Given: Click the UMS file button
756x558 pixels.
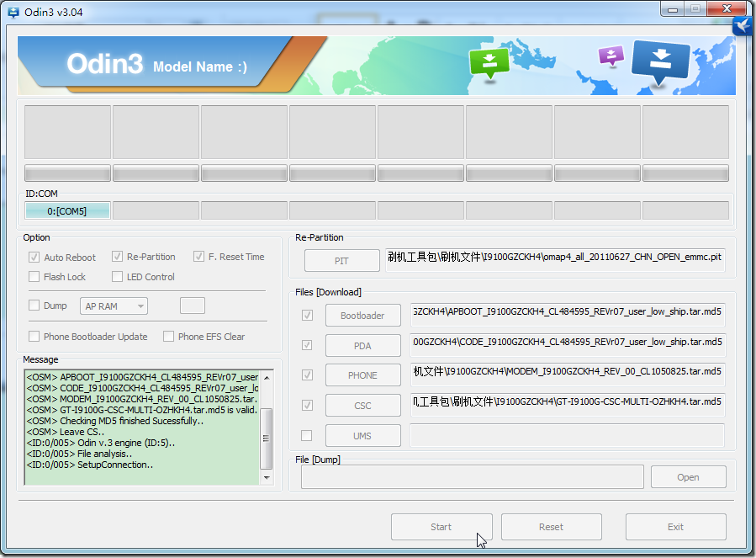Looking at the screenshot, I should [x=363, y=436].
